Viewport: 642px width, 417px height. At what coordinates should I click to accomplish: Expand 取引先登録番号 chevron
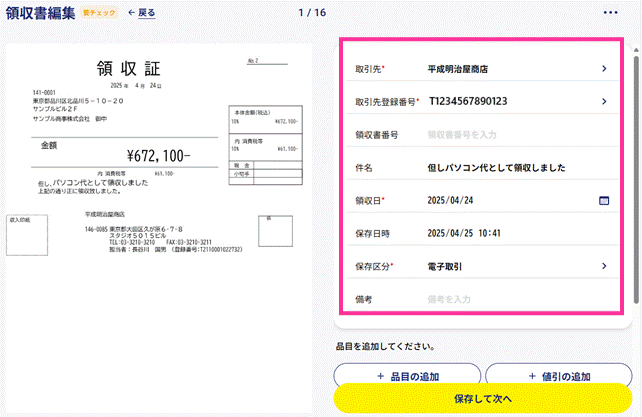click(604, 101)
